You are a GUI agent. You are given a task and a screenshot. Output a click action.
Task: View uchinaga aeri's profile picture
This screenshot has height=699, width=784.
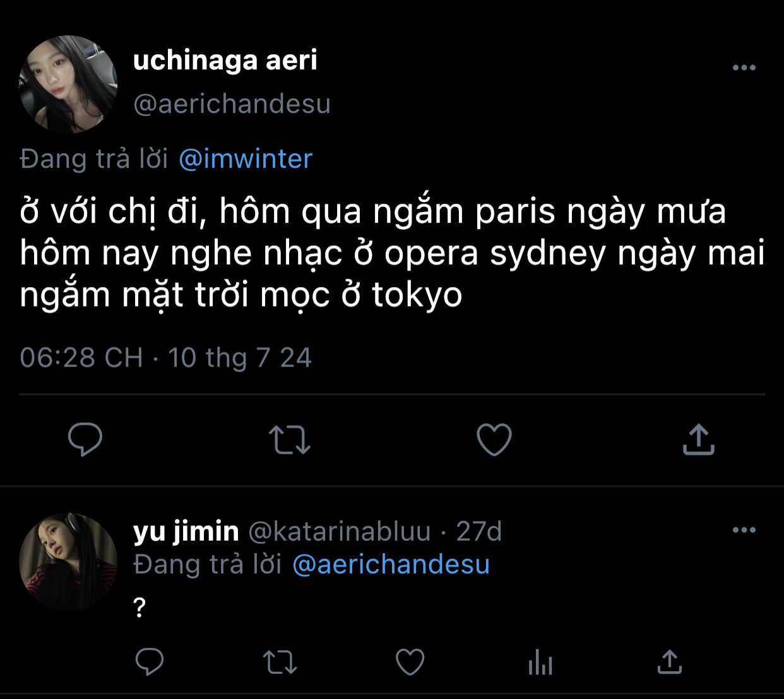[68, 84]
